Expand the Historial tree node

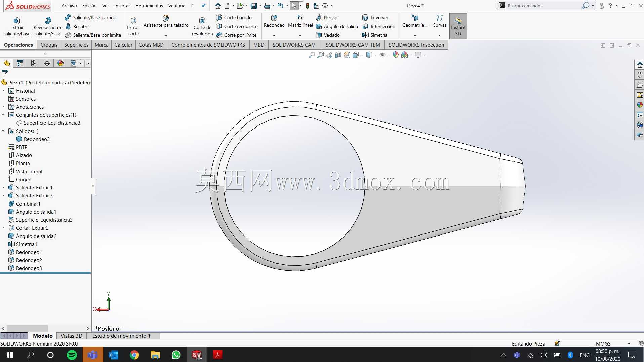pyautogui.click(x=3, y=90)
